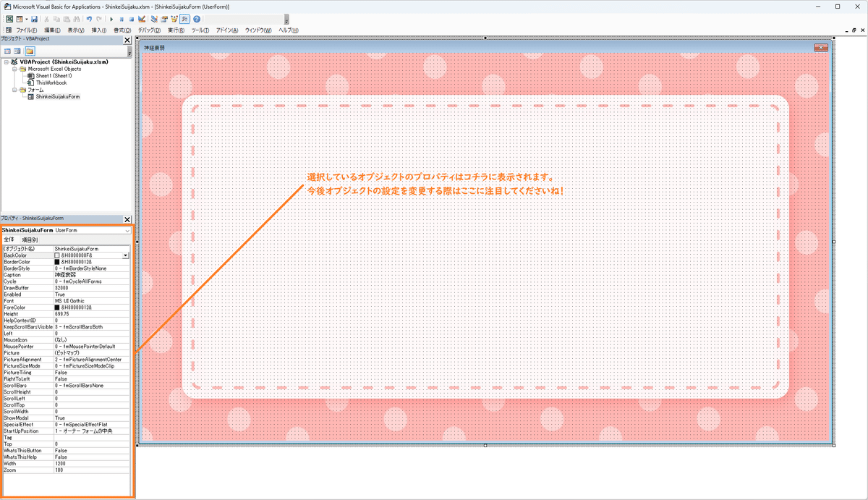This screenshot has height=500, width=868.
Task: Click the Redo arrow icon
Action: pos(99,20)
